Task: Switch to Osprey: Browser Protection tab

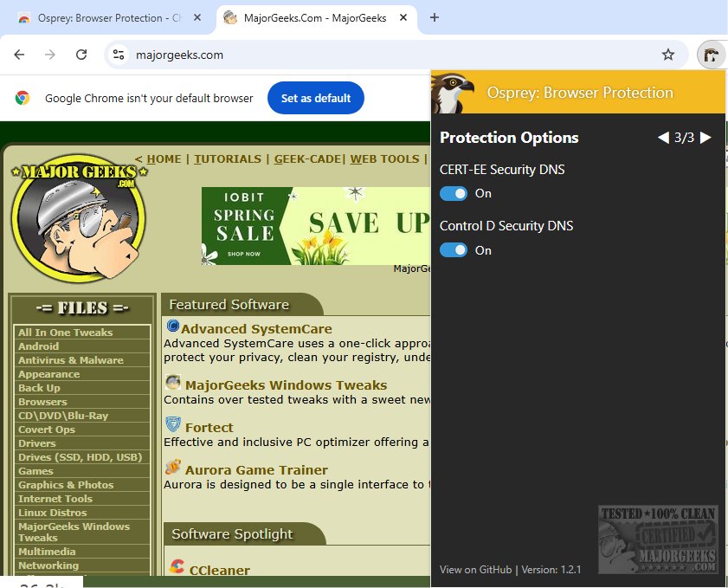Action: tap(109, 18)
